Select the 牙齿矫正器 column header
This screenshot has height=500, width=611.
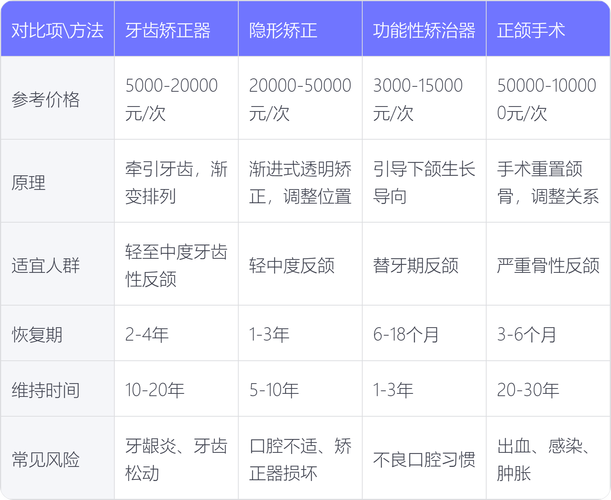(168, 30)
